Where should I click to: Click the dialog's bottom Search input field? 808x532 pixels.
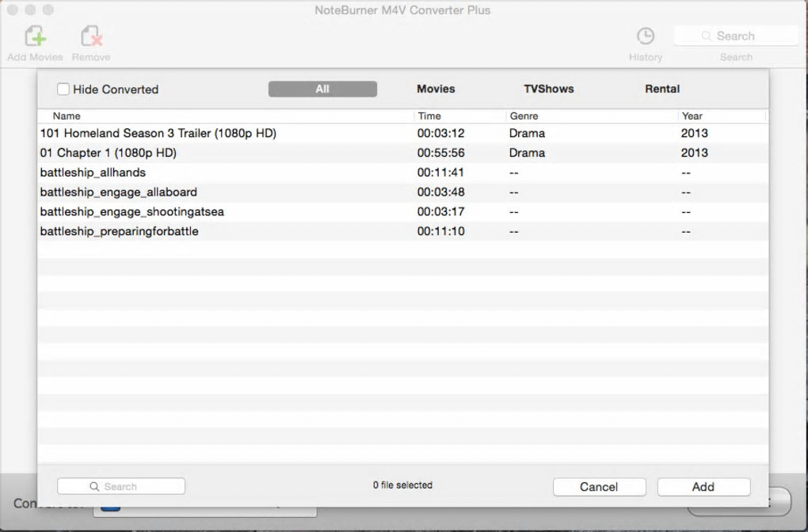[121, 486]
